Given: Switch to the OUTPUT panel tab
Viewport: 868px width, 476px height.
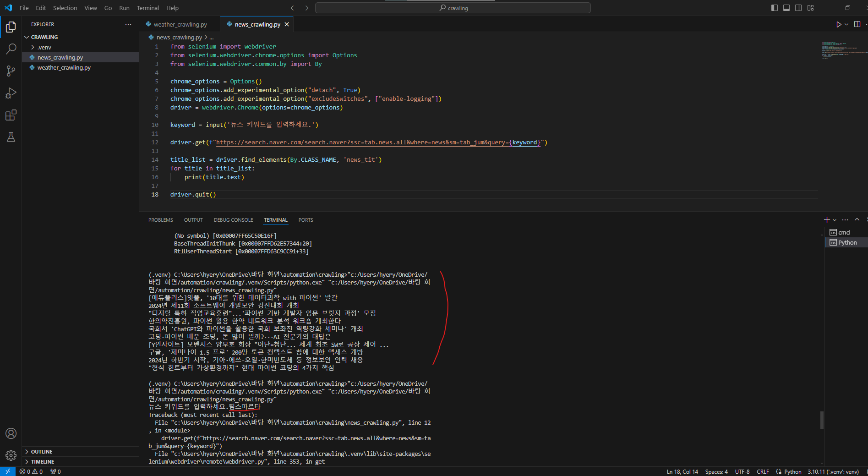Looking at the screenshot, I should (193, 220).
